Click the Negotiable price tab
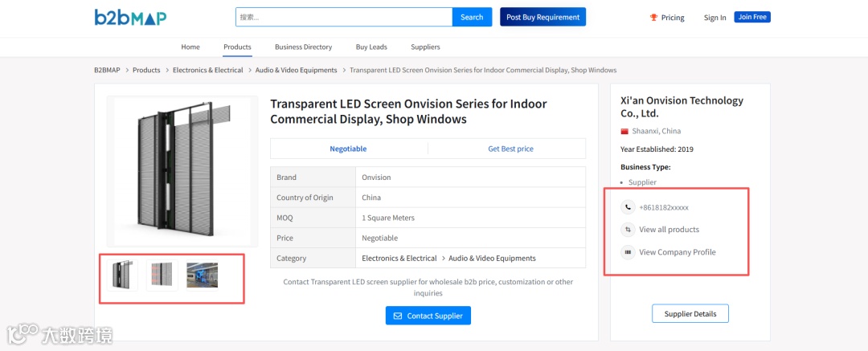 point(348,149)
